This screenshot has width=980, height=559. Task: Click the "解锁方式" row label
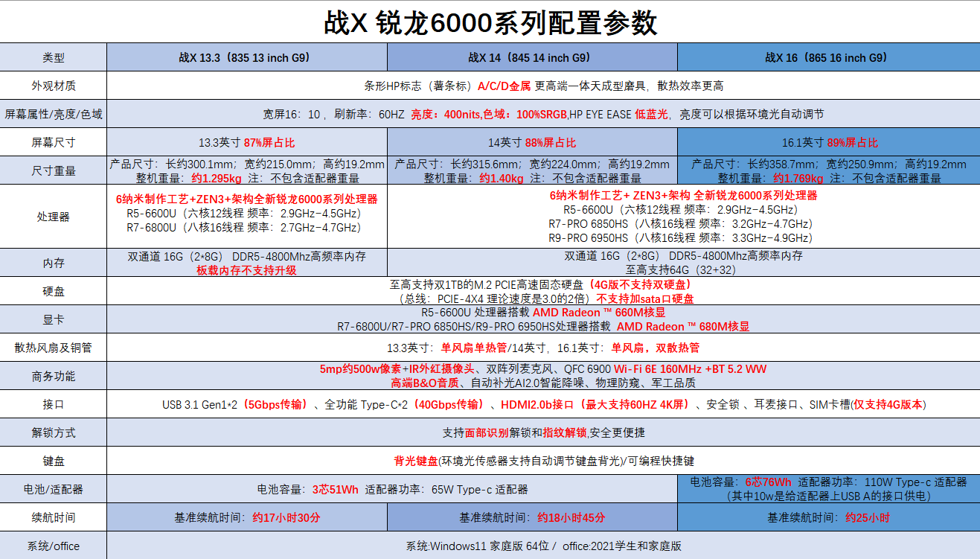pos(54,432)
